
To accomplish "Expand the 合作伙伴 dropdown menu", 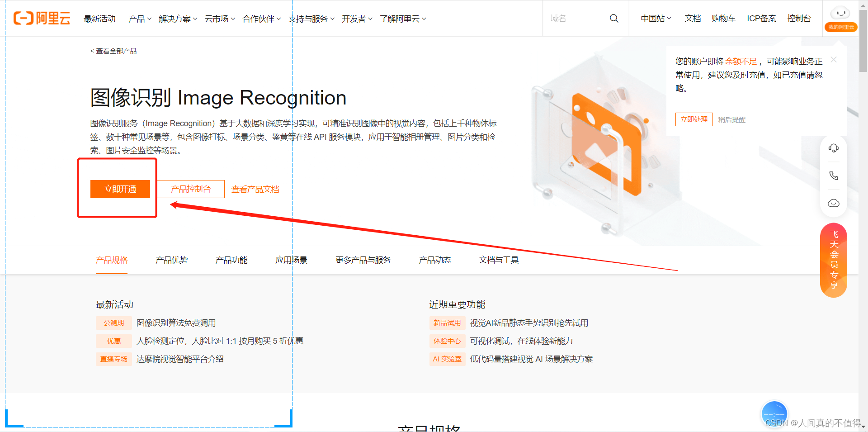I will (262, 19).
